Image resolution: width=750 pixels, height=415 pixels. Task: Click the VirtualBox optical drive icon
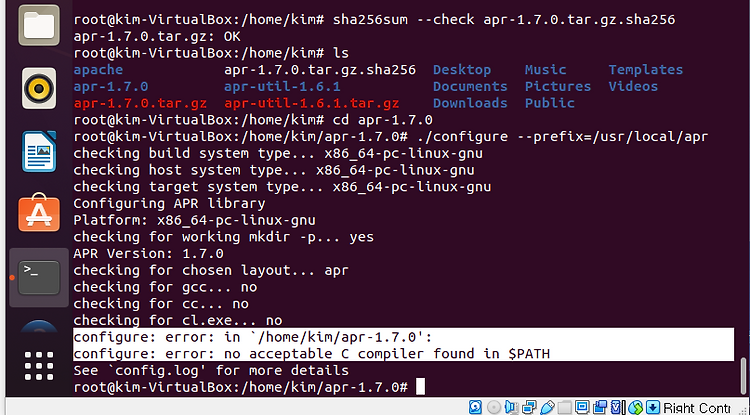[494, 407]
